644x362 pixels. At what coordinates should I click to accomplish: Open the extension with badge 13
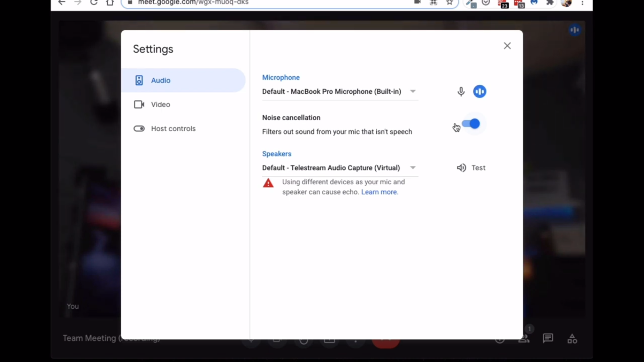(x=519, y=4)
